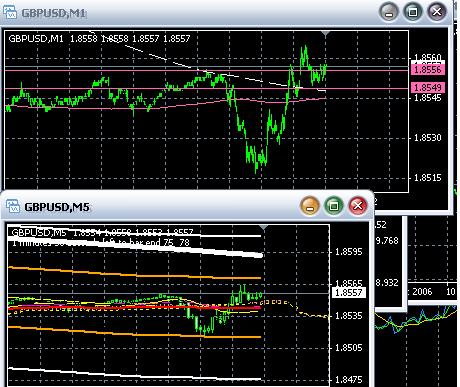Minimize the GBPUSD,M1 chart window
This screenshot has width=460, height=387.
click(389, 12)
